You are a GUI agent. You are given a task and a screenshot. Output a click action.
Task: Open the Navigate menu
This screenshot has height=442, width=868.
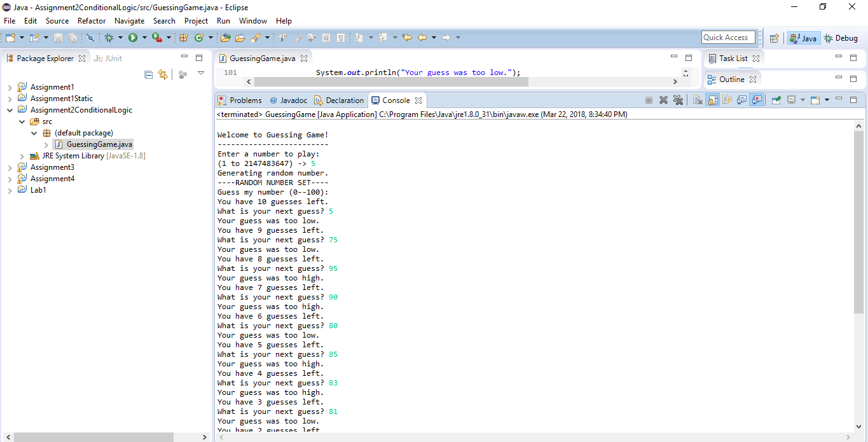129,21
